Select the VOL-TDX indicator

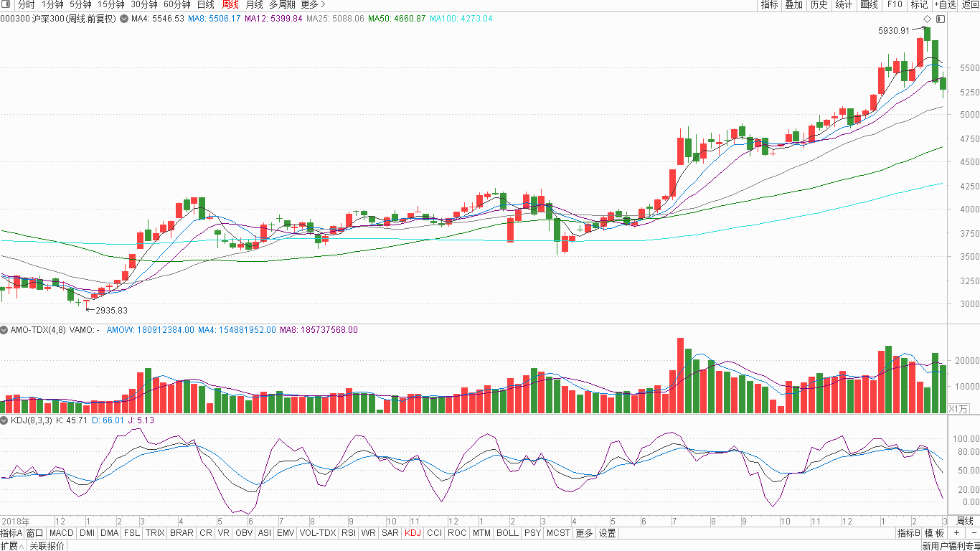318,533
